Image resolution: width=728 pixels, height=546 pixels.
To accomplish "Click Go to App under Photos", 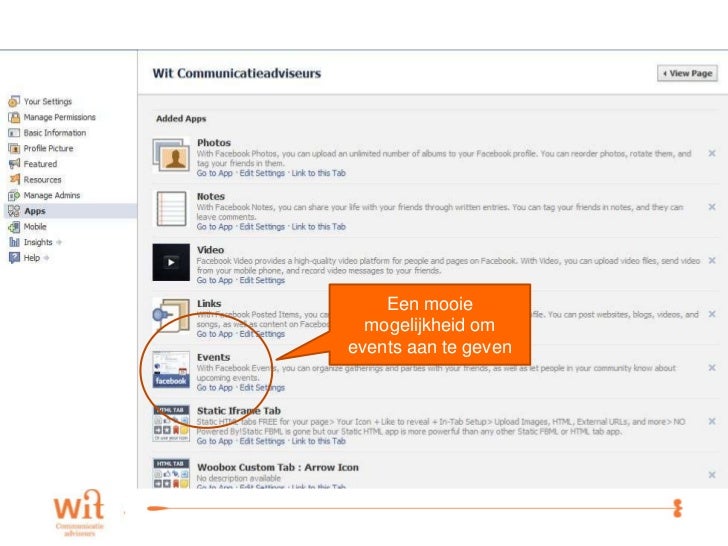I will tap(214, 173).
